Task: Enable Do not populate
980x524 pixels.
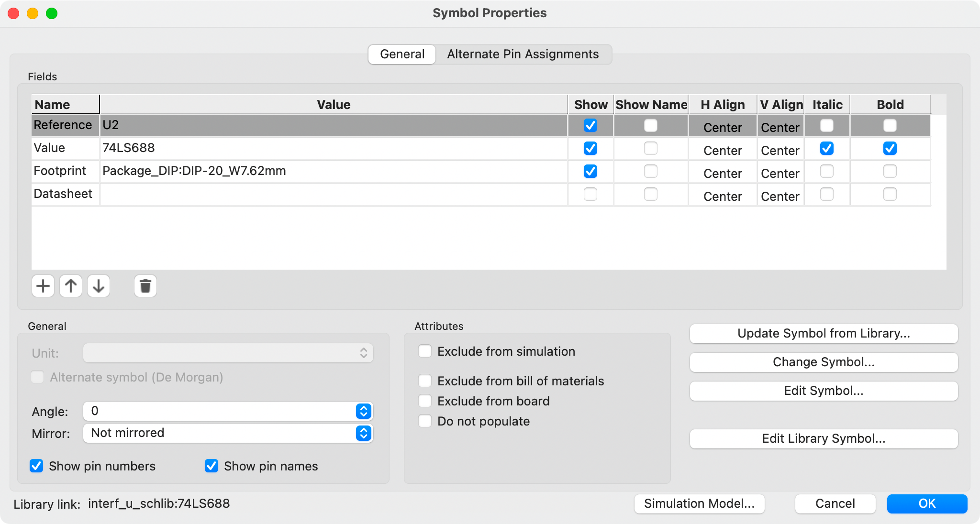Action: click(x=424, y=421)
